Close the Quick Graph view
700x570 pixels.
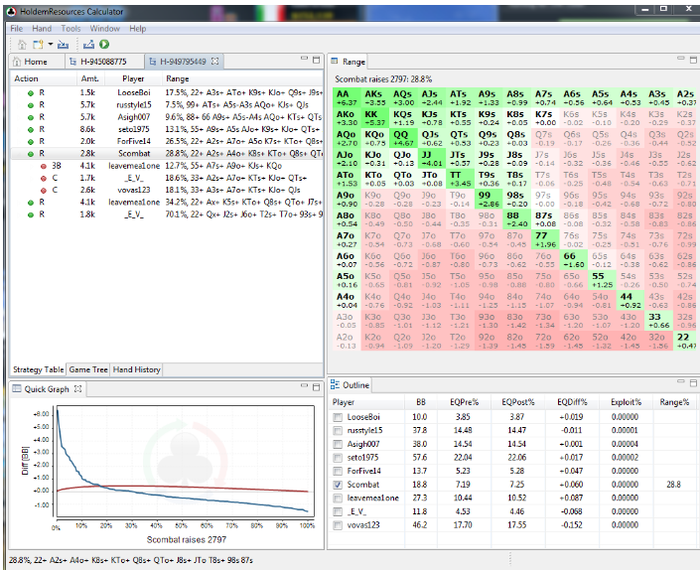(x=78, y=389)
